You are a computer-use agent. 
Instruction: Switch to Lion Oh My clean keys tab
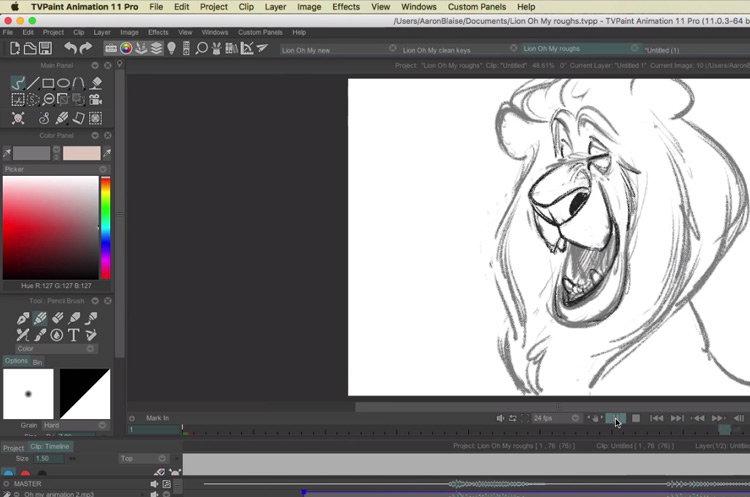436,50
